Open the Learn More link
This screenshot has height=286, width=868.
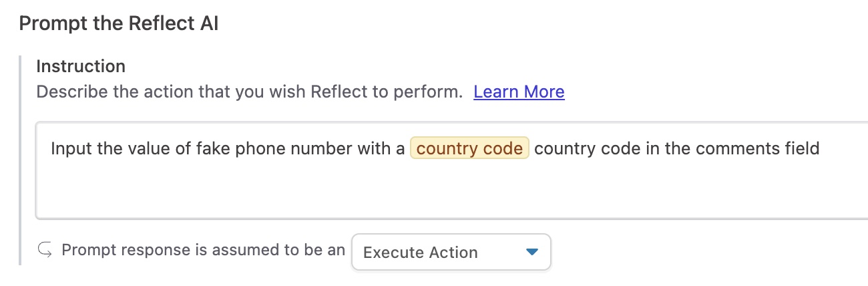coord(519,92)
